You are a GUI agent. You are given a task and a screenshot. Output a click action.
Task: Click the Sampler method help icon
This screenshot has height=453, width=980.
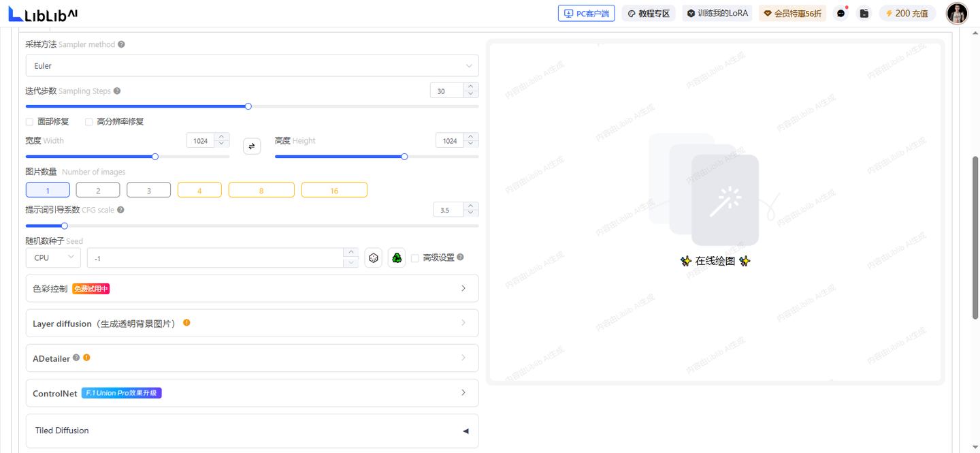click(121, 44)
